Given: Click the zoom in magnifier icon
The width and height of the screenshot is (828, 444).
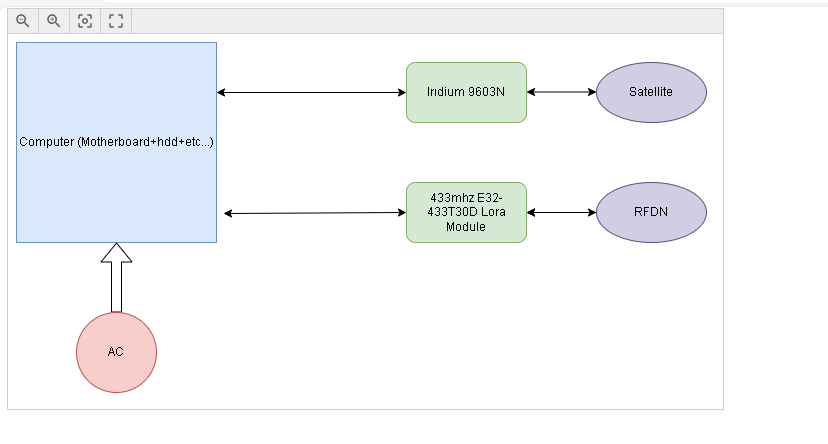Looking at the screenshot, I should [54, 21].
